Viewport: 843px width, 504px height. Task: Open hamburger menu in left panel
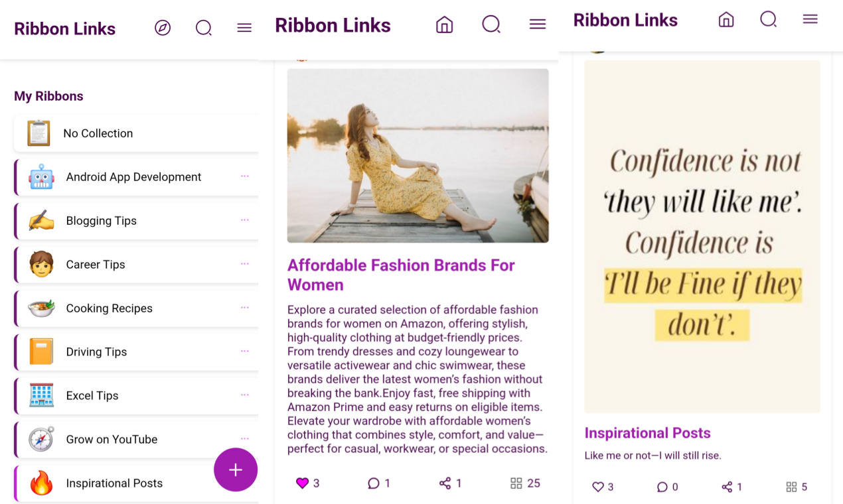click(x=244, y=28)
